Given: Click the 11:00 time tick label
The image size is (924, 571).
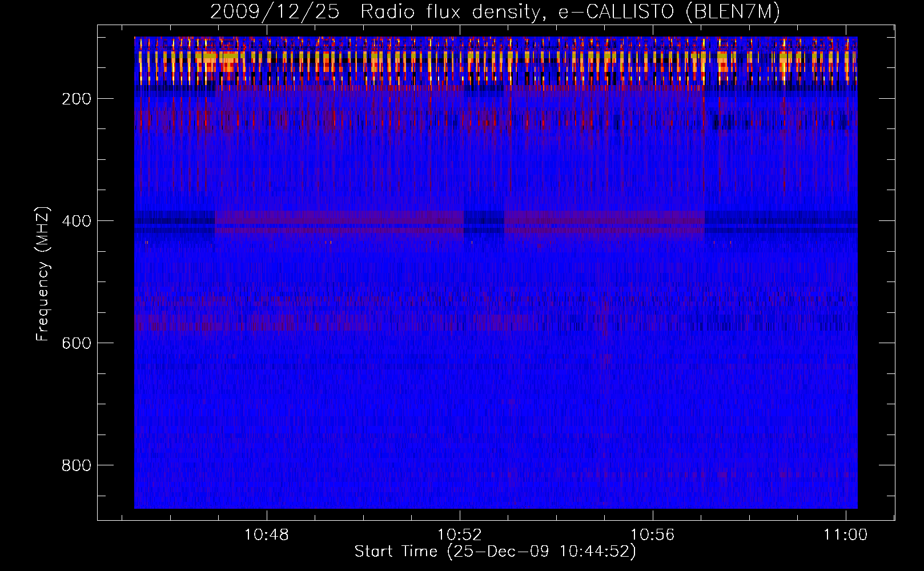Looking at the screenshot, I should (845, 535).
